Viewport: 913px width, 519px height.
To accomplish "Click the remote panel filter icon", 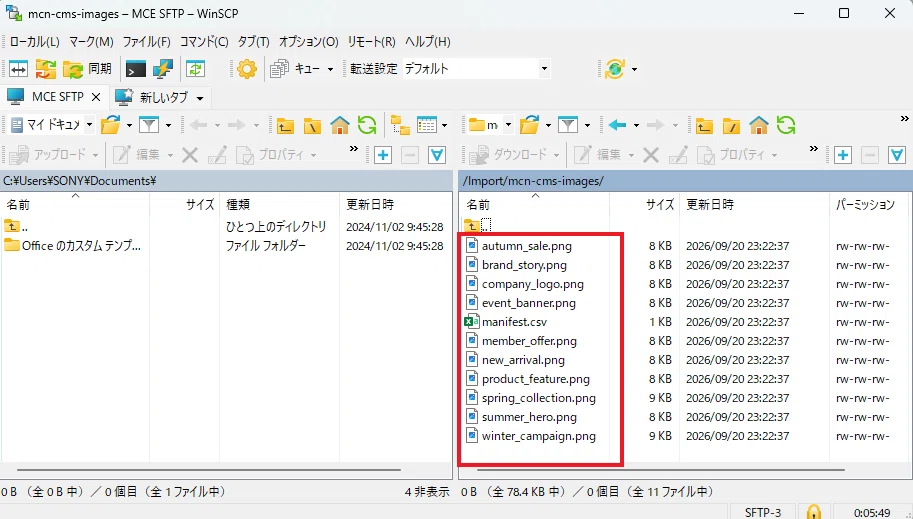I will [x=568, y=125].
